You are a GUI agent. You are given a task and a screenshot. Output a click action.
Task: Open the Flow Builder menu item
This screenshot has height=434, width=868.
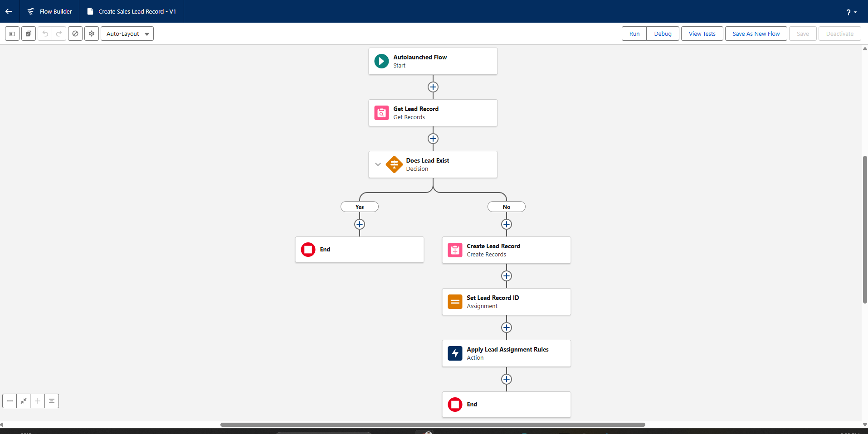pyautogui.click(x=49, y=11)
